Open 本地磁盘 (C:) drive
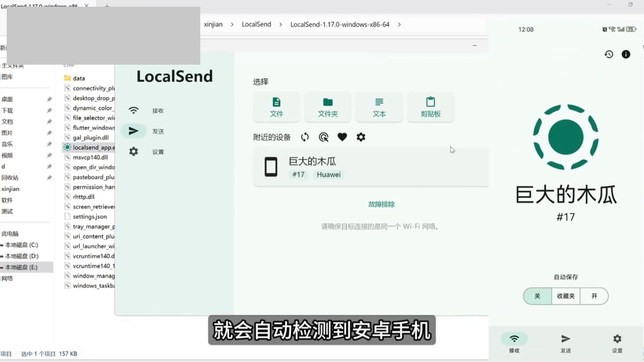The height and width of the screenshot is (362, 644). click(21, 245)
